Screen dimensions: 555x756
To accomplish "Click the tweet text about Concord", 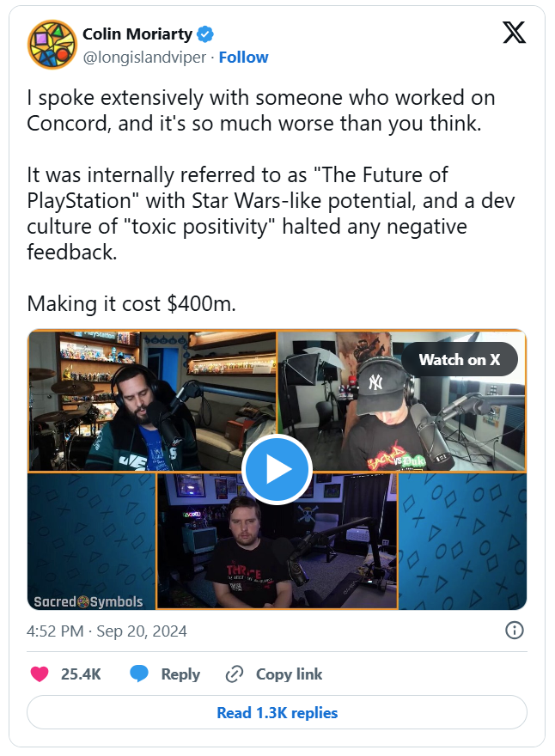I will coord(271,200).
